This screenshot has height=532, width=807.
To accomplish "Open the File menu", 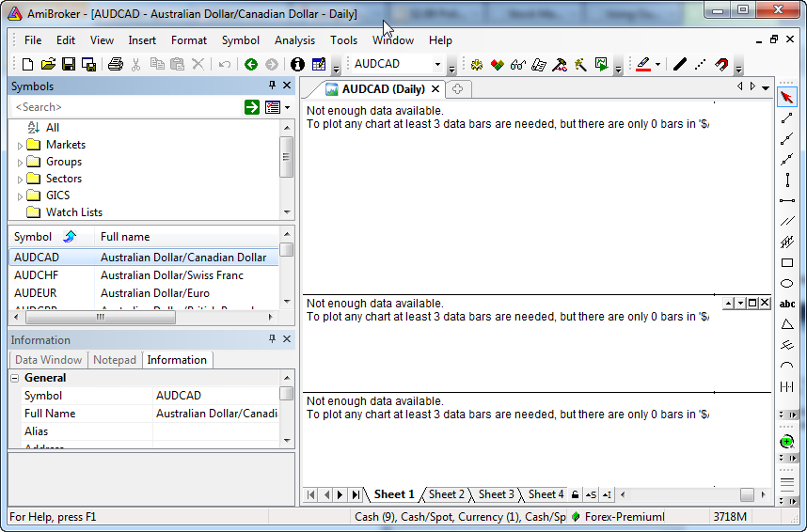I will pyautogui.click(x=33, y=40).
